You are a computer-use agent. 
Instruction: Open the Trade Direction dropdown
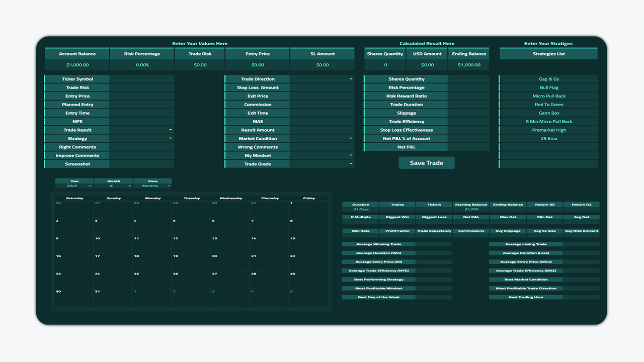[351, 79]
